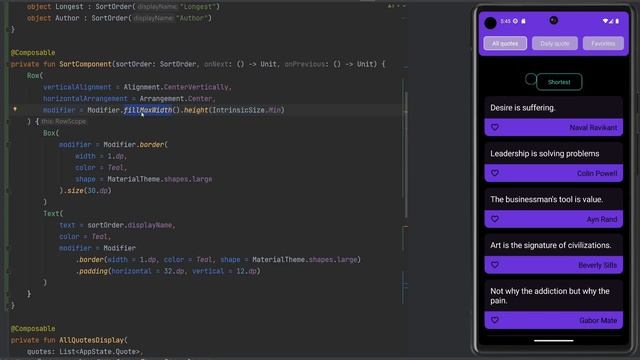This screenshot has width=640, height=360.
Task: Tap the emulator gesture navigation bar
Action: [553, 340]
